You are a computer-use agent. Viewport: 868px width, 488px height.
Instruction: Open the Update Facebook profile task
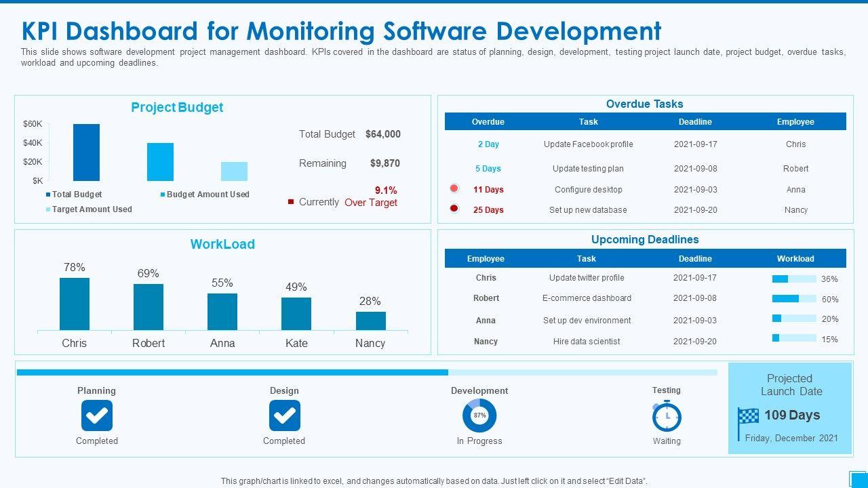588,144
